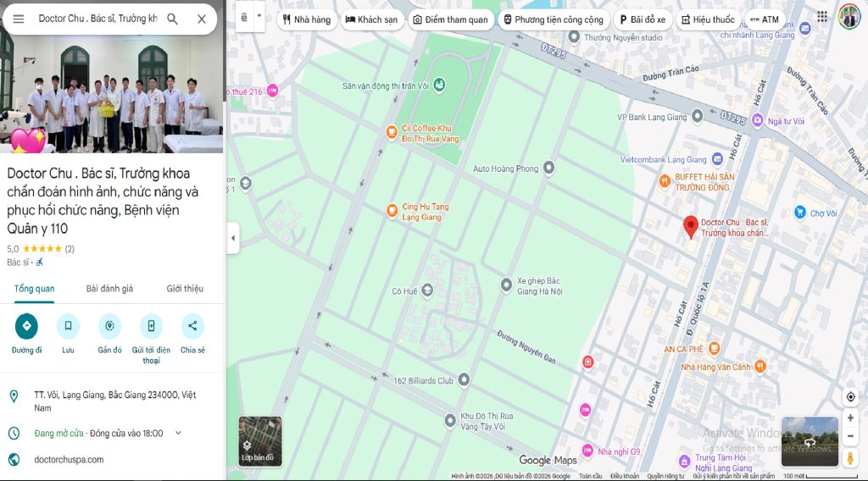Switch to the Bài đánh giá tab
868x481 pixels.
109,289
